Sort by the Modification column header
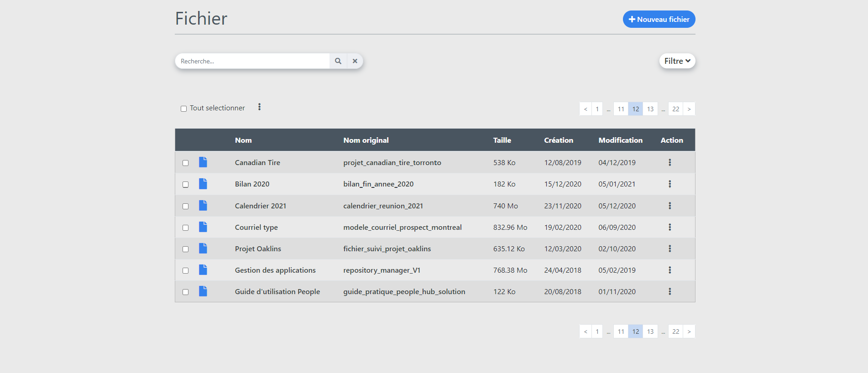The image size is (868, 373). pos(620,140)
